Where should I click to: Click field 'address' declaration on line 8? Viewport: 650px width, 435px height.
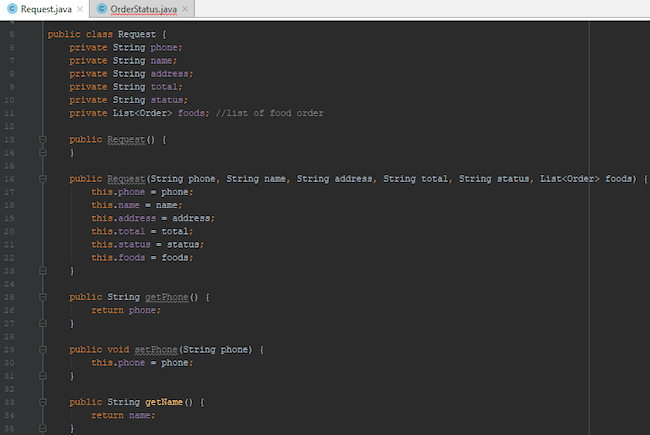pos(170,74)
